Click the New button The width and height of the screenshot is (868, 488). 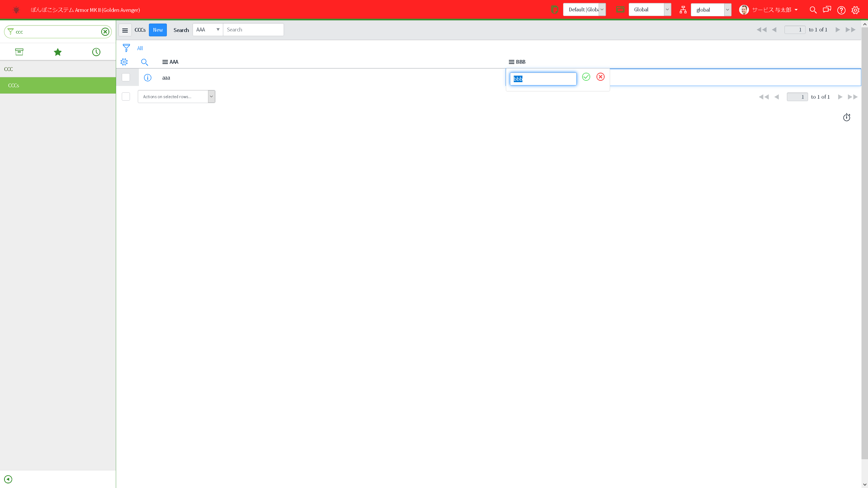158,30
